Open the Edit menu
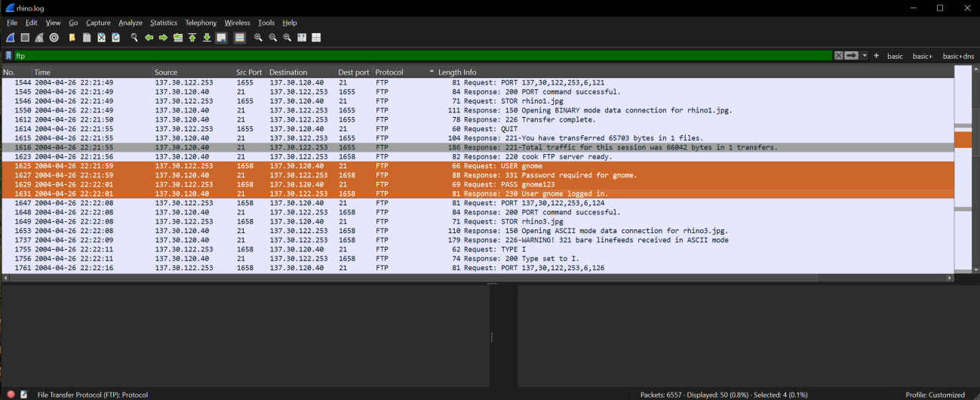 [x=31, y=23]
